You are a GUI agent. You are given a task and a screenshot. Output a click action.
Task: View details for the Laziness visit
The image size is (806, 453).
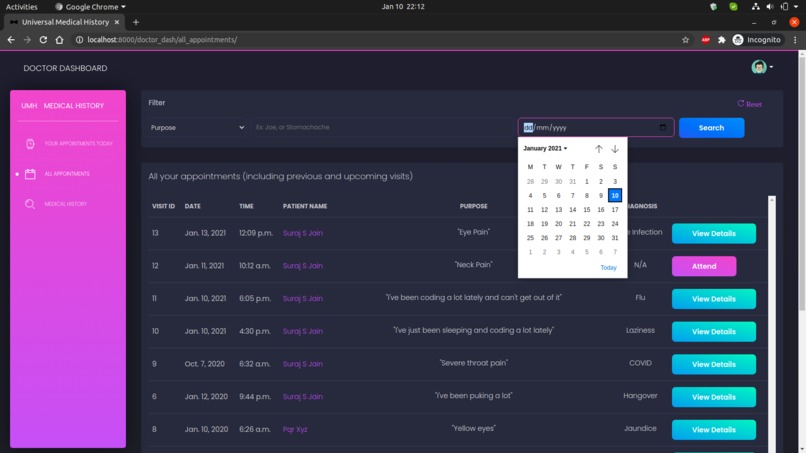click(713, 332)
